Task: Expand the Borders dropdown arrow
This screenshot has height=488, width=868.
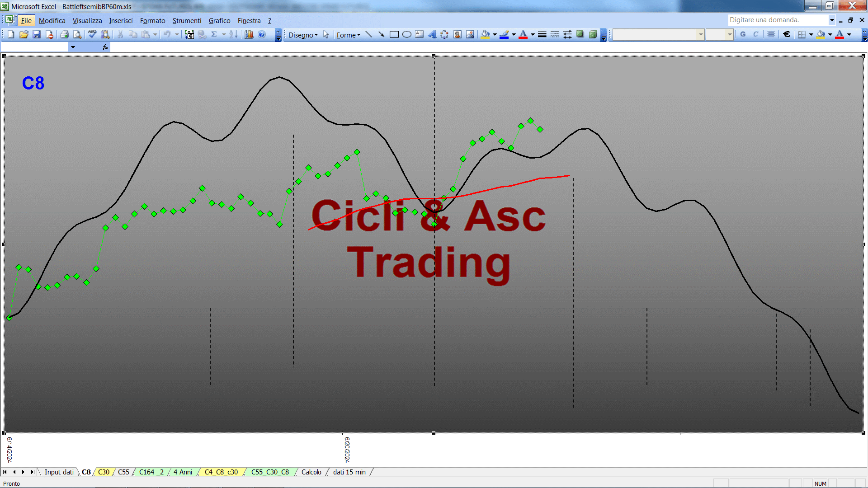Action: point(811,34)
